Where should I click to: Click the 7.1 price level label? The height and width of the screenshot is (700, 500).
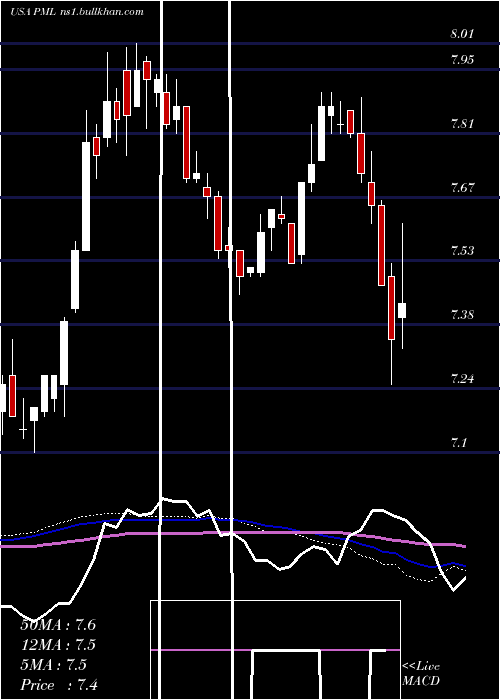coord(458,443)
